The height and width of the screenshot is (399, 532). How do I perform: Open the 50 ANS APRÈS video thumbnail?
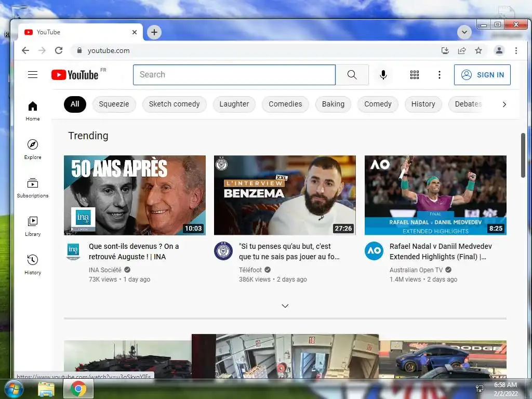pyautogui.click(x=135, y=195)
